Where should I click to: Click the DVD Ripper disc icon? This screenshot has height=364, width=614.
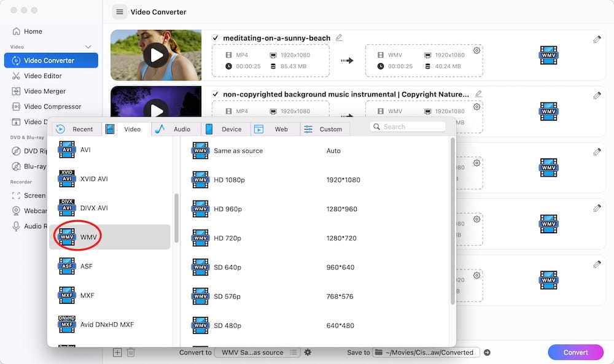tap(16, 151)
